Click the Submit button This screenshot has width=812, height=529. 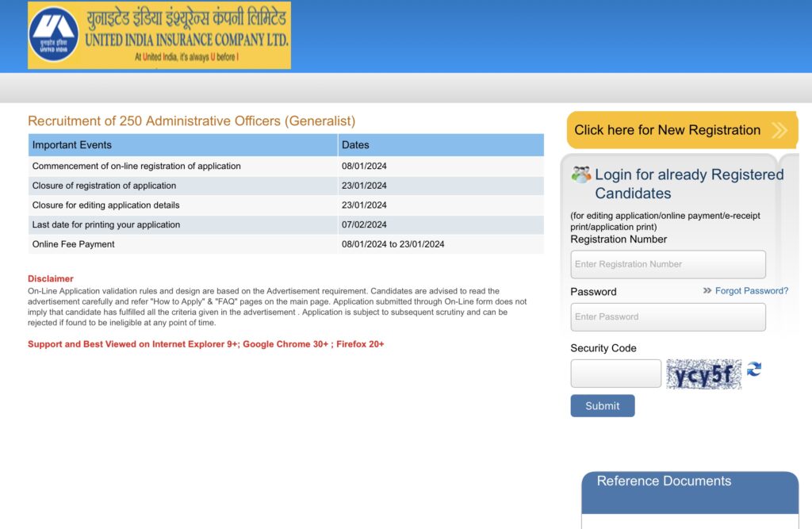point(603,406)
